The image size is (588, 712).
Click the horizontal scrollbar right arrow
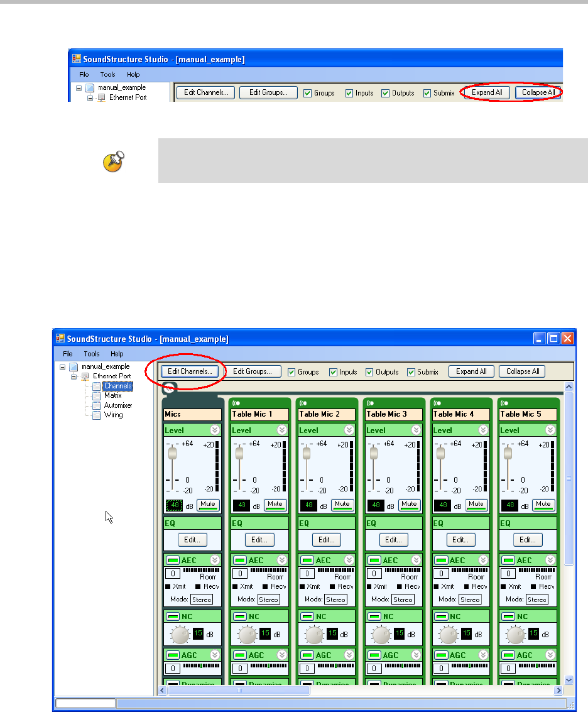click(557, 691)
